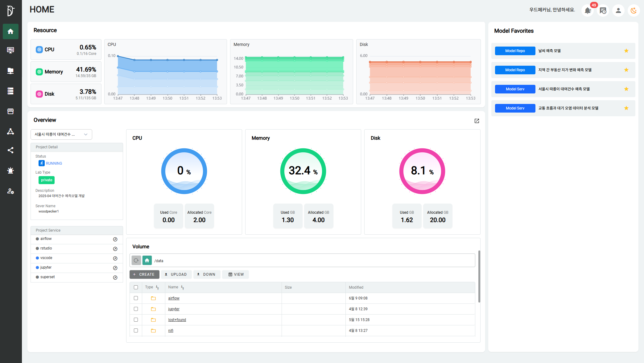Click the Home icon in sidebar
644x363 pixels.
pyautogui.click(x=10, y=31)
